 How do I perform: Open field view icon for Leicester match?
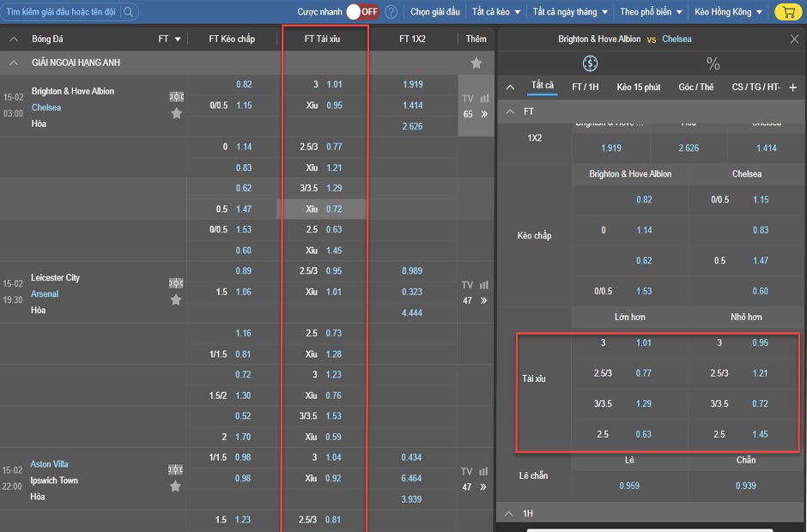[176, 283]
